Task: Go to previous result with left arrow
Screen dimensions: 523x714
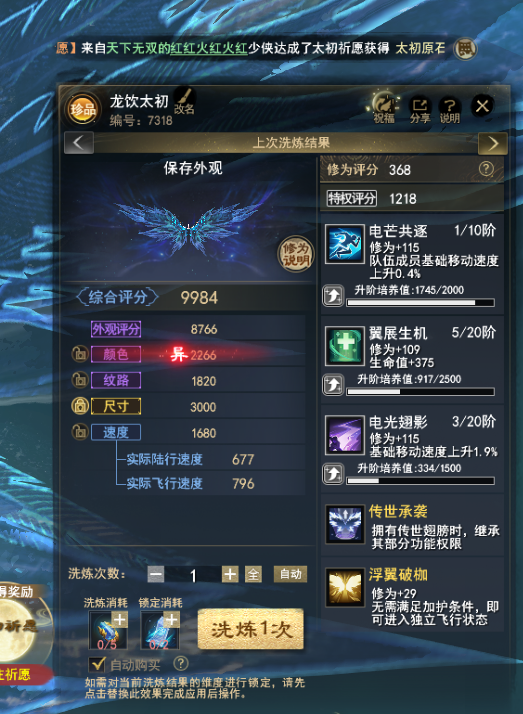Action: click(79, 143)
